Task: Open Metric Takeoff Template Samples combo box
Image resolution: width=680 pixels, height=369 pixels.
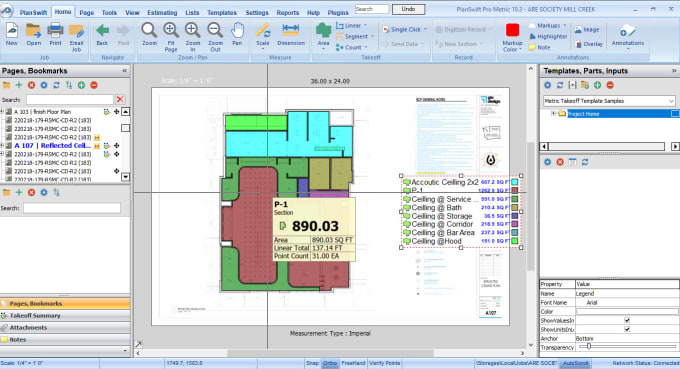Action: point(609,101)
